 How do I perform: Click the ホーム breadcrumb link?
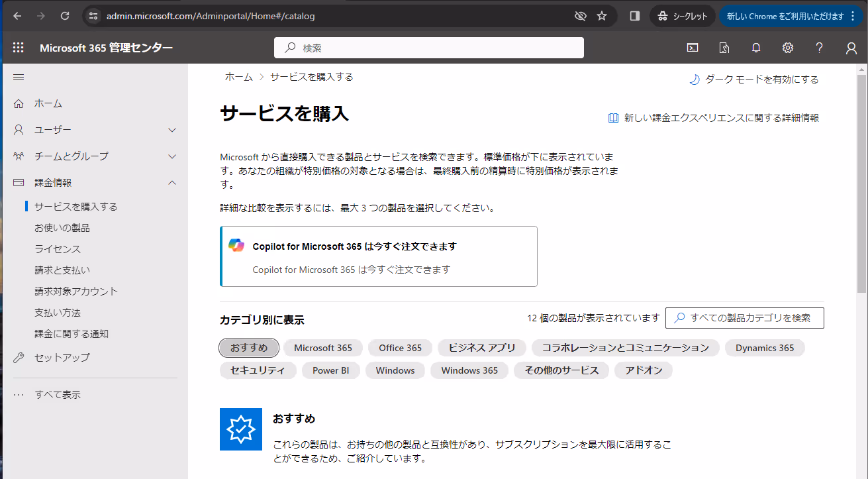239,77
